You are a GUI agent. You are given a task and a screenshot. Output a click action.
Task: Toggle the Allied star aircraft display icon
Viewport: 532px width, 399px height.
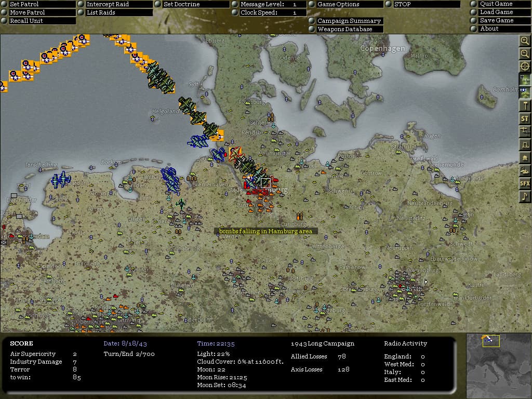click(525, 92)
